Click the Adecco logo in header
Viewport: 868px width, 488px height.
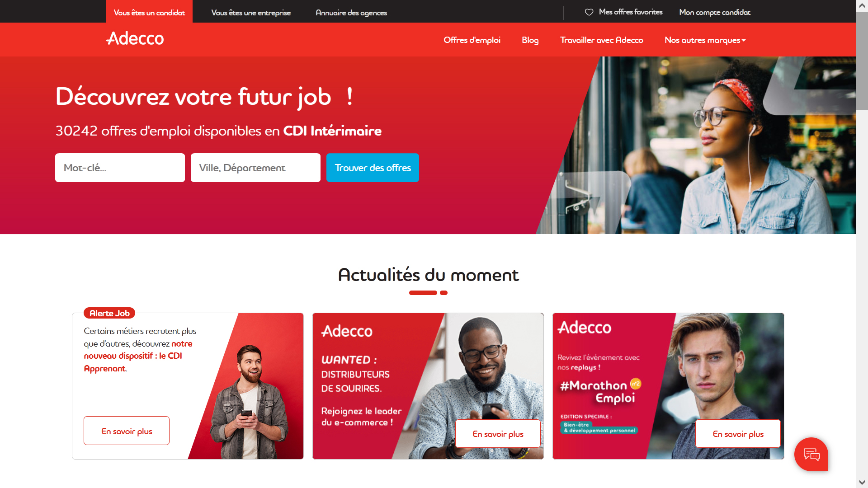135,39
